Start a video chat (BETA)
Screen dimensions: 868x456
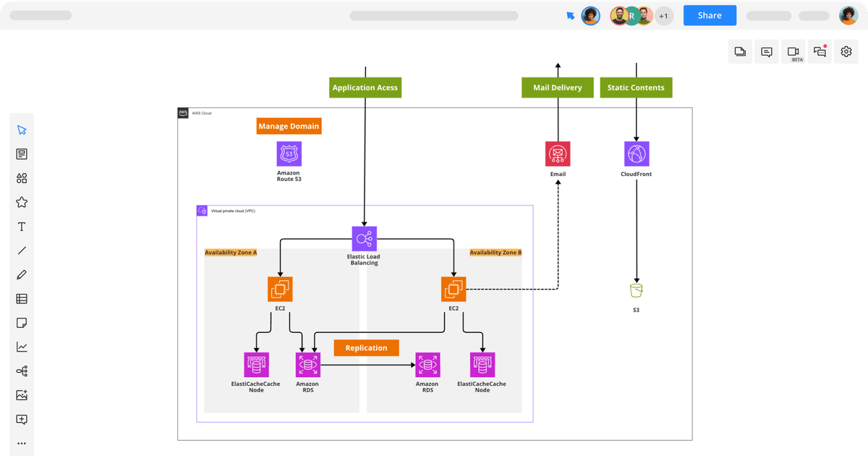point(793,52)
